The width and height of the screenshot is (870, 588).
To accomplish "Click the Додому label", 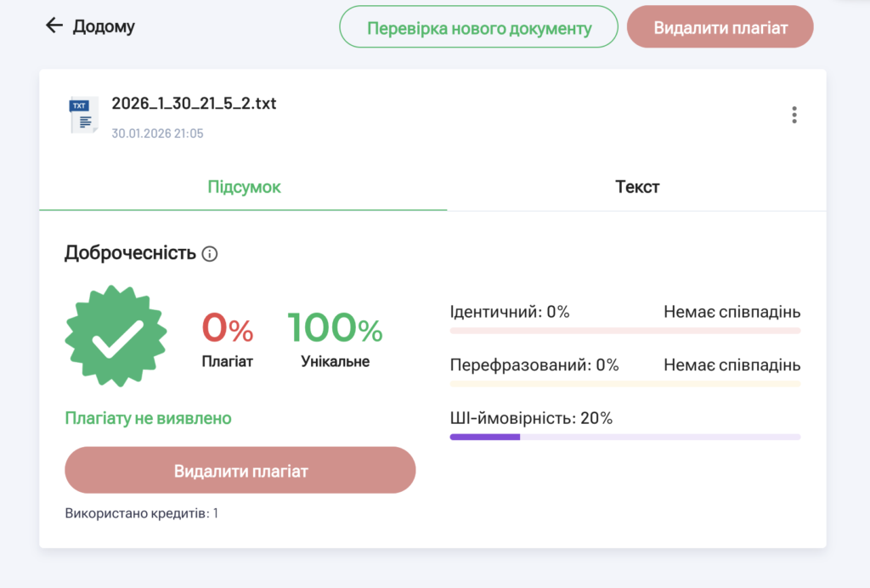I will click(x=104, y=25).
